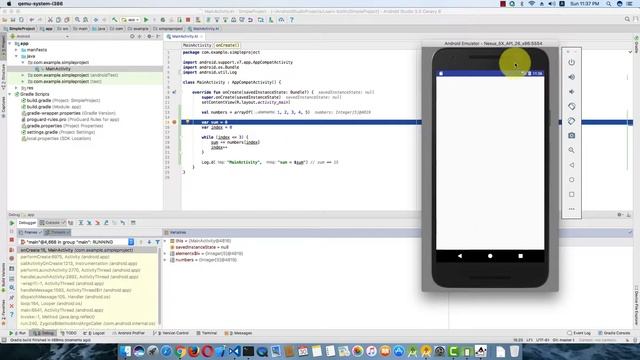Click the Cut scissors icon in toolbar

tap(50, 20)
